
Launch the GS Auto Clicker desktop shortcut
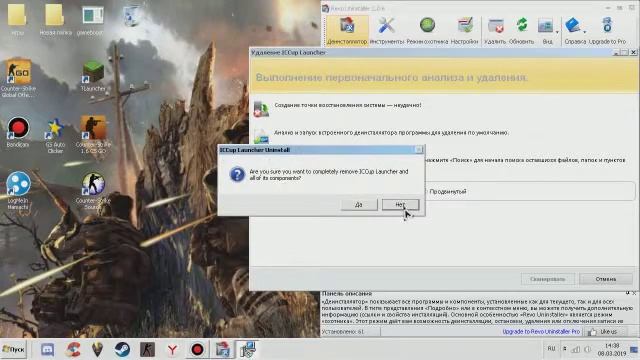tap(56, 136)
